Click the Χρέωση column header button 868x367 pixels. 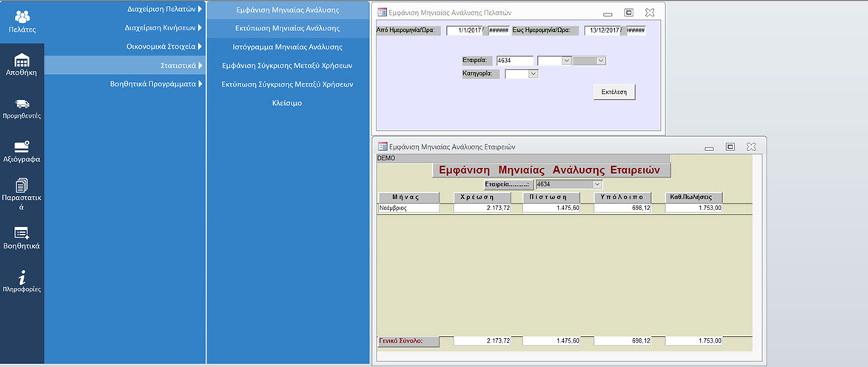coord(482,198)
